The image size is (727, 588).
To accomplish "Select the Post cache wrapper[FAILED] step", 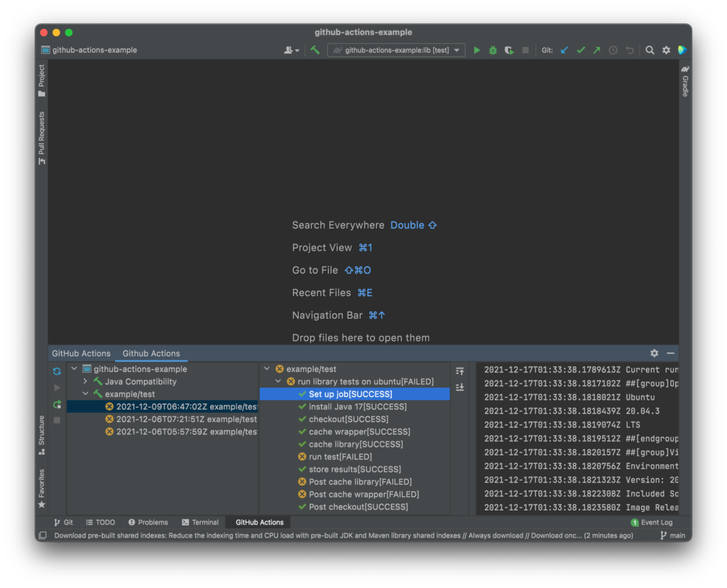I will click(x=355, y=494).
